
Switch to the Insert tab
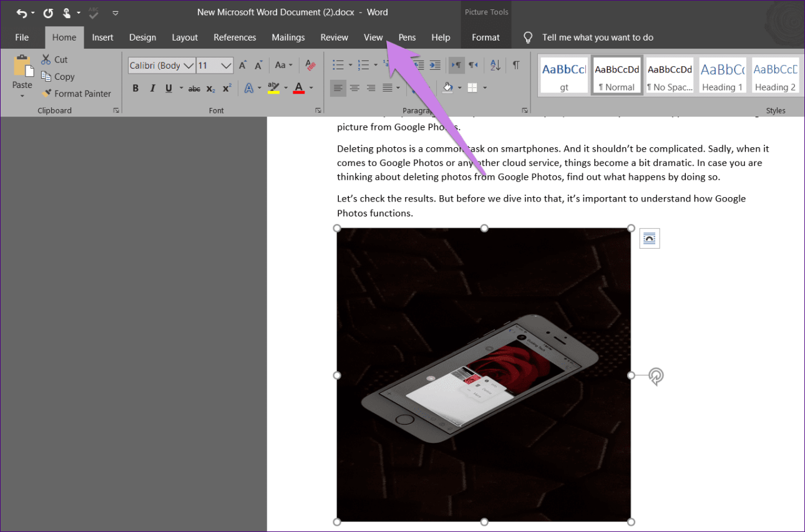tap(103, 37)
